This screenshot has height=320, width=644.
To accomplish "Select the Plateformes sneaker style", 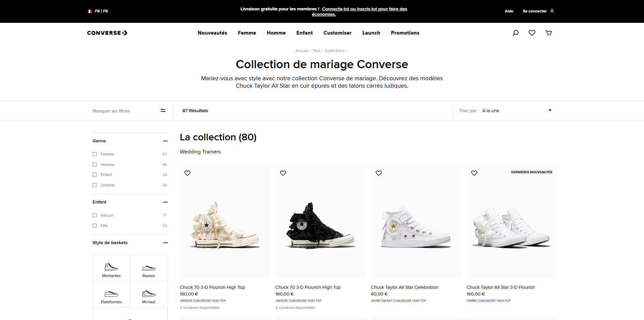I will (111, 294).
